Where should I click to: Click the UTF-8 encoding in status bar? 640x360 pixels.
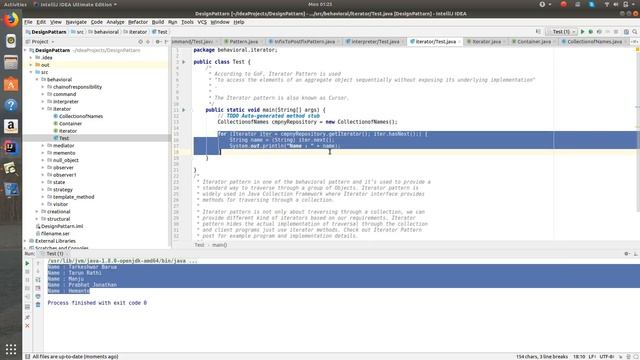(x=607, y=357)
